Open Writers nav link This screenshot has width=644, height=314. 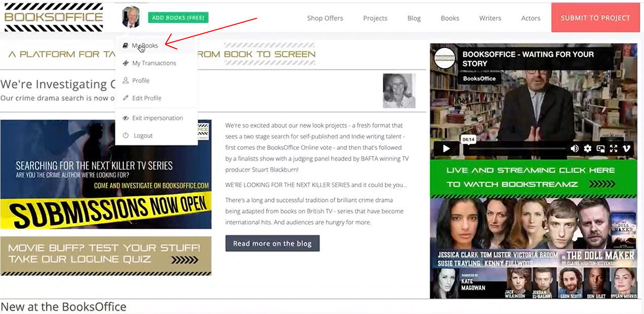click(x=490, y=18)
